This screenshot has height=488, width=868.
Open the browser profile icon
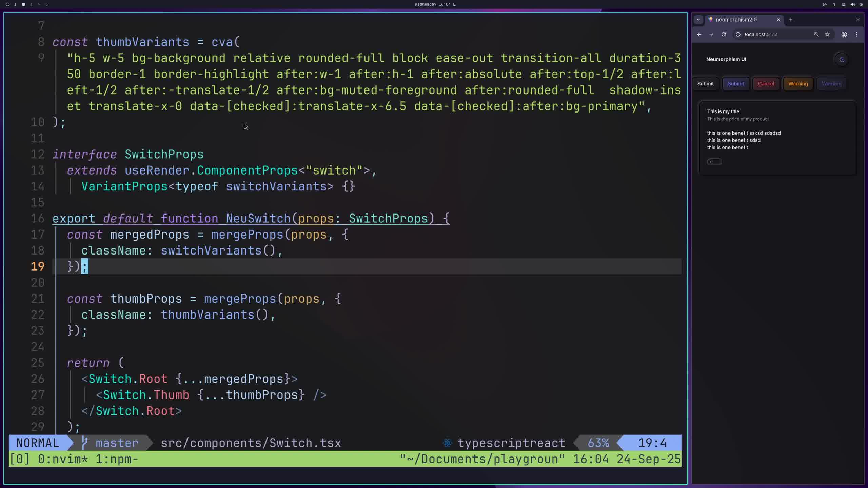point(844,34)
